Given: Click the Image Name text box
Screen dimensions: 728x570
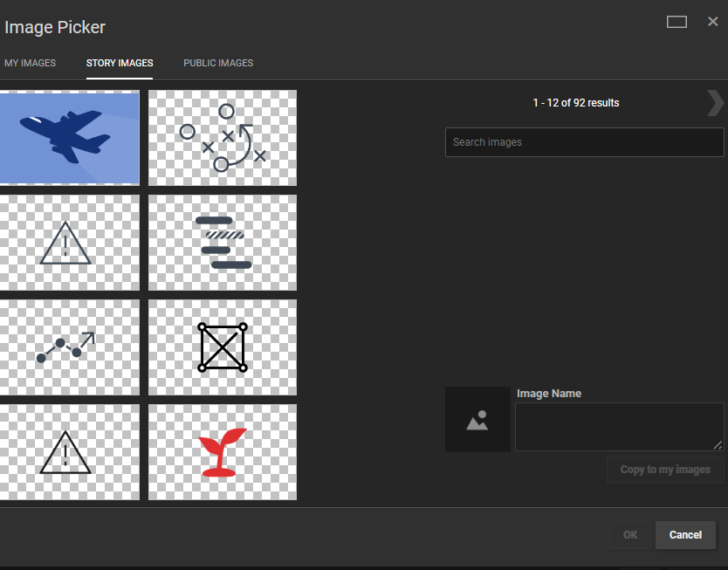Looking at the screenshot, I should (x=620, y=427).
